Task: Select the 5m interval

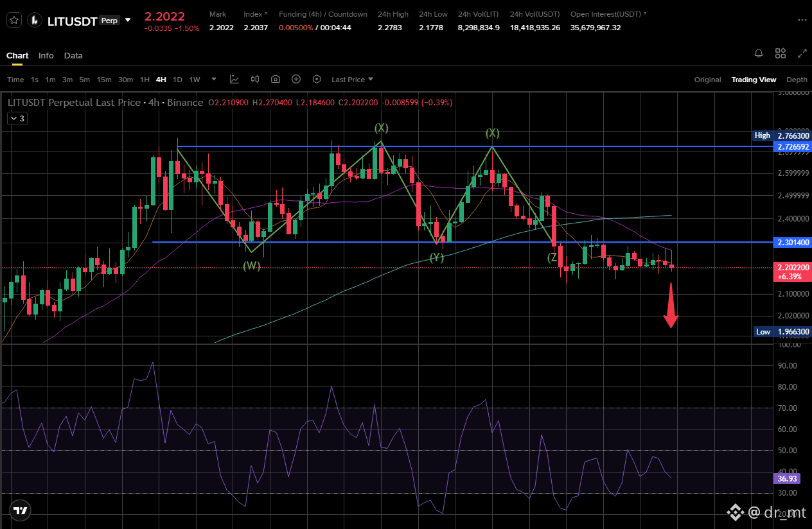Action: point(85,80)
